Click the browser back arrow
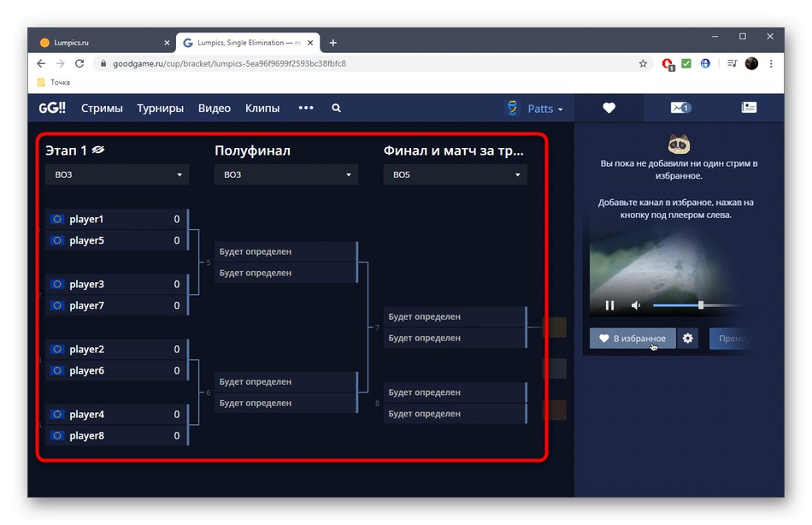This screenshot has height=525, width=812. [41, 63]
